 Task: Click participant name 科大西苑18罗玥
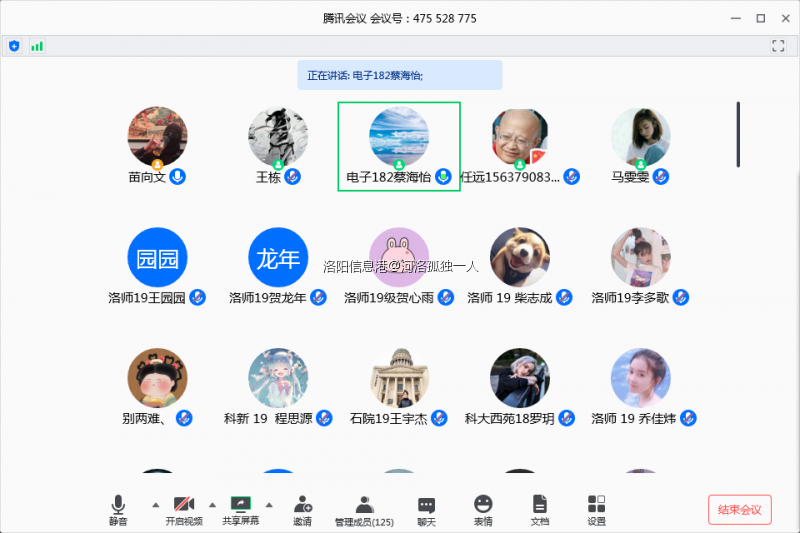pyautogui.click(x=509, y=419)
